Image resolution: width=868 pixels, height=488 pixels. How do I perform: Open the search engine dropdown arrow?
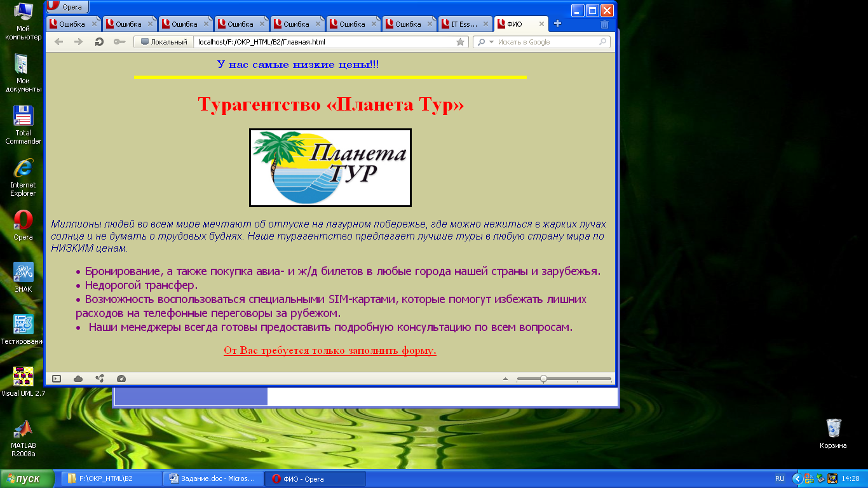pyautogui.click(x=491, y=42)
